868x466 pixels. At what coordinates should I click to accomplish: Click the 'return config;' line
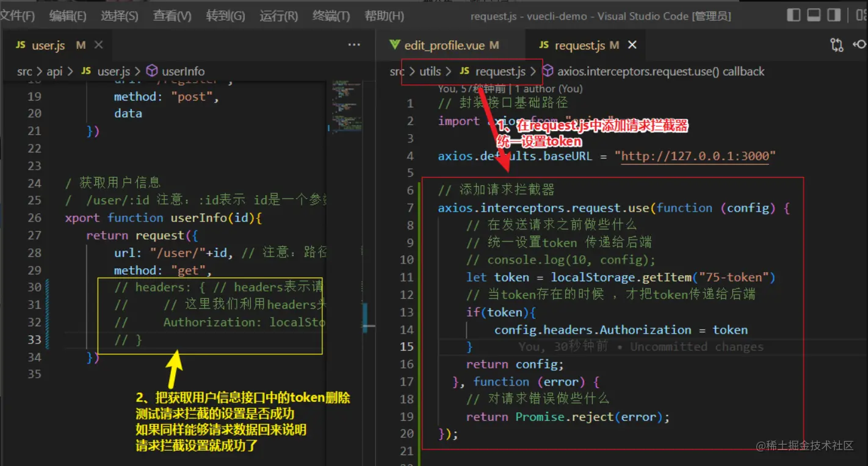[x=515, y=364]
